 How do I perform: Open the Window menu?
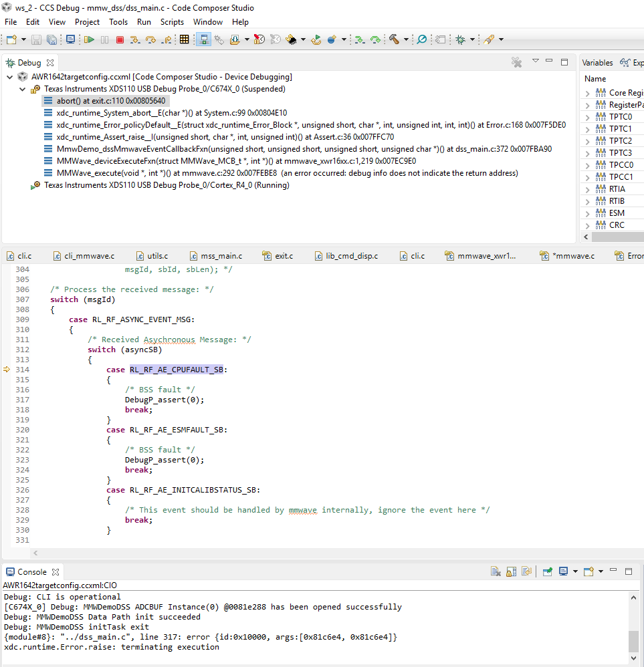[x=208, y=21]
